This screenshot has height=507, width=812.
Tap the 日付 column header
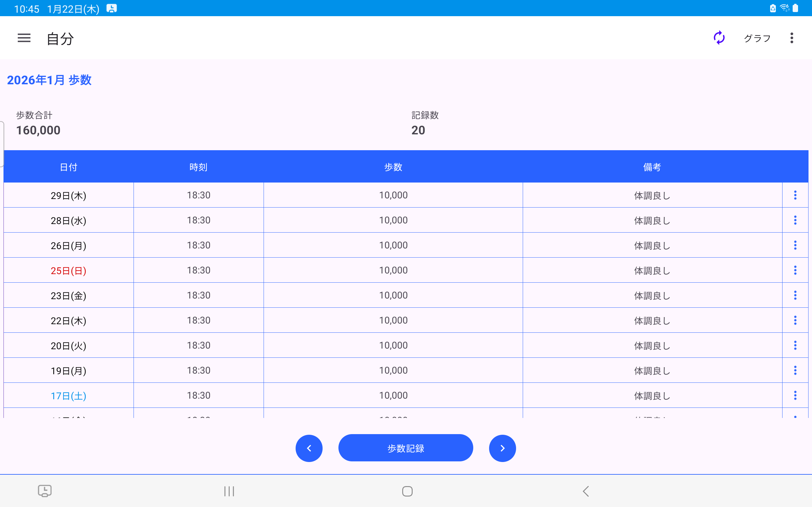69,167
